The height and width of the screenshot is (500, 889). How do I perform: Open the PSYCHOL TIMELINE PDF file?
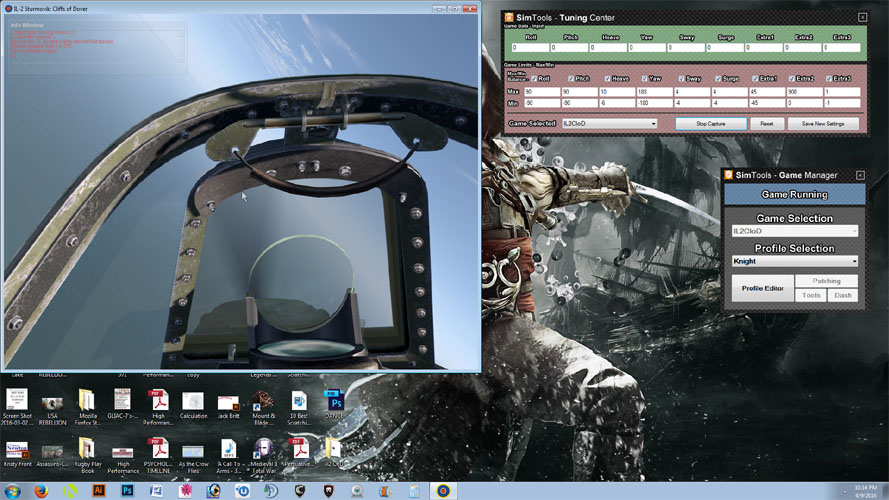158,448
